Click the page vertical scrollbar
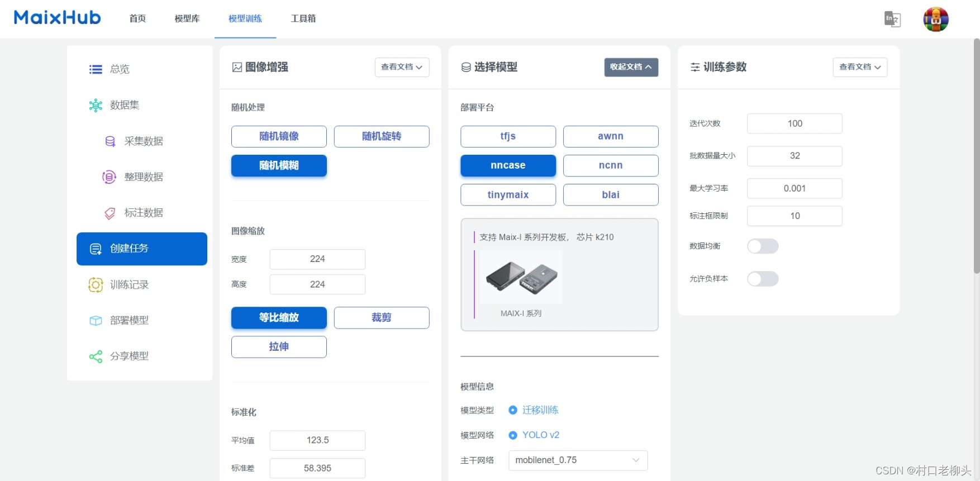Screen dimensions: 980x481 pos(976,156)
